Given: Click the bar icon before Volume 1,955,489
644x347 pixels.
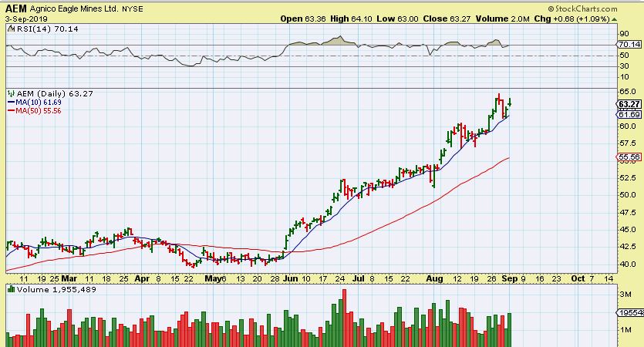Looking at the screenshot, I should 12,289.
